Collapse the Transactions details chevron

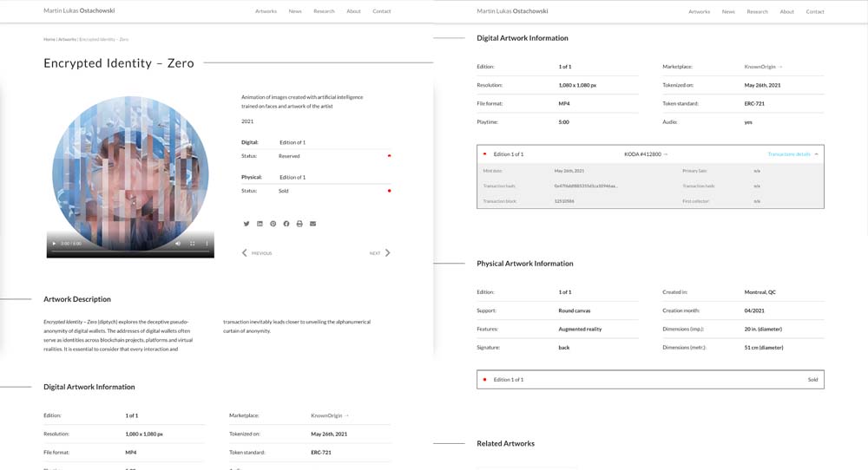tap(816, 154)
